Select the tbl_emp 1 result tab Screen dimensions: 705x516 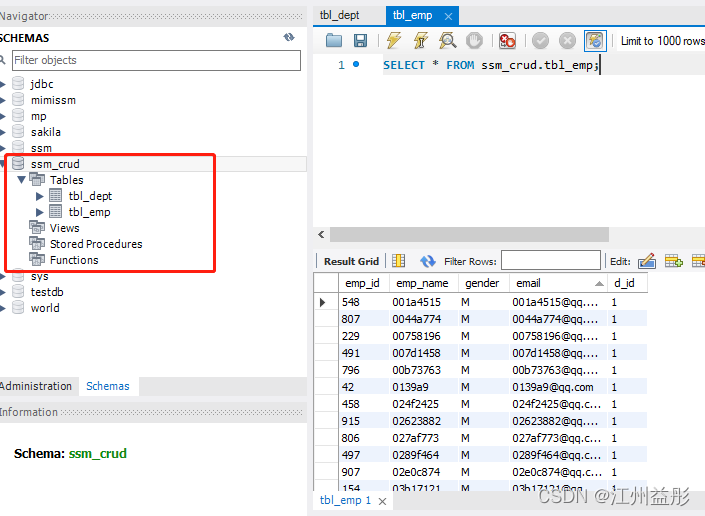(x=345, y=500)
